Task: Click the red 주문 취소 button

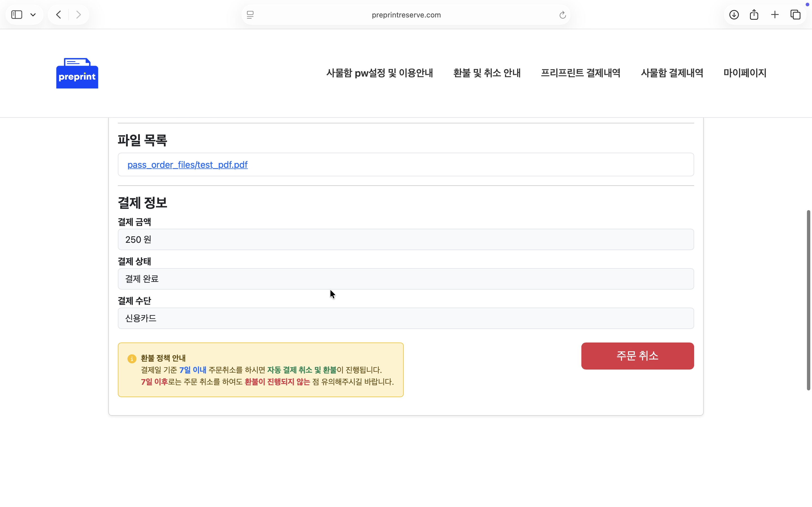Action: [x=637, y=356]
